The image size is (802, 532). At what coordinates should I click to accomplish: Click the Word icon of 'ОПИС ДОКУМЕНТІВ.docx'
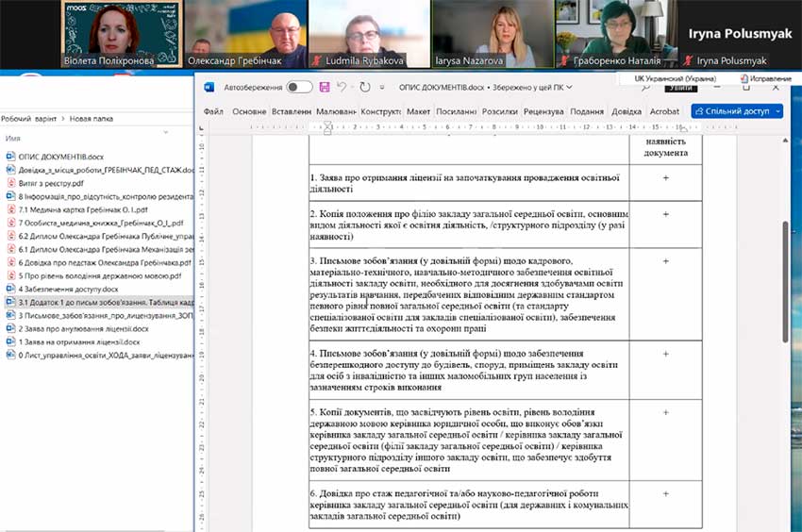(x=11, y=157)
